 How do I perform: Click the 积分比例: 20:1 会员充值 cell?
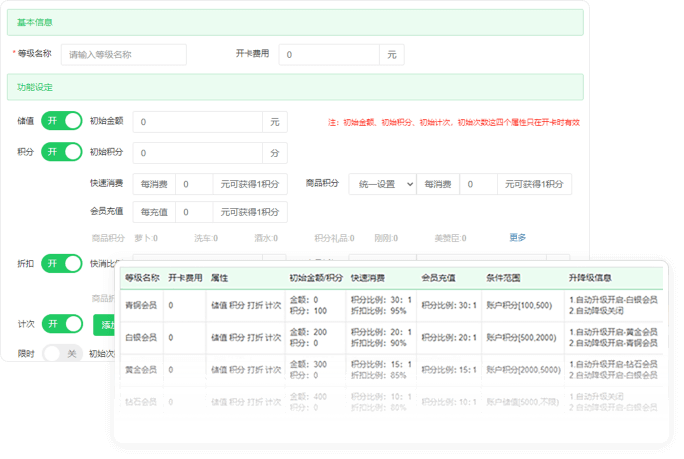point(449,338)
